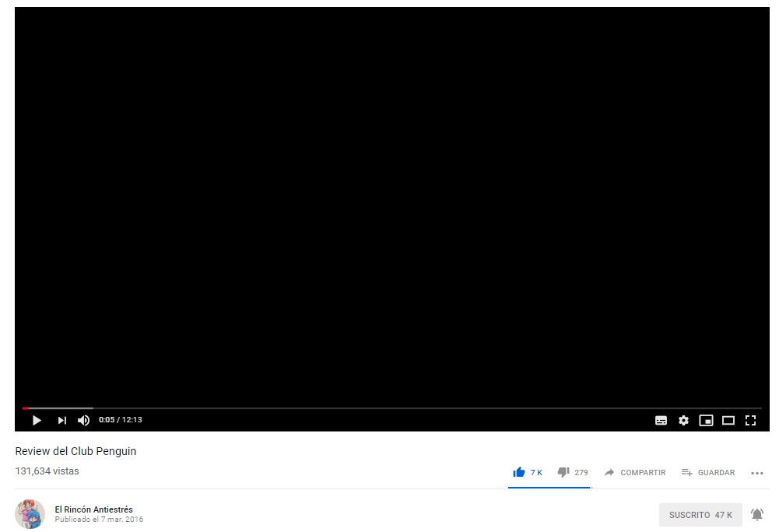Toggle subtitles on the player
Screen dimensions: 779x532
(x=661, y=421)
